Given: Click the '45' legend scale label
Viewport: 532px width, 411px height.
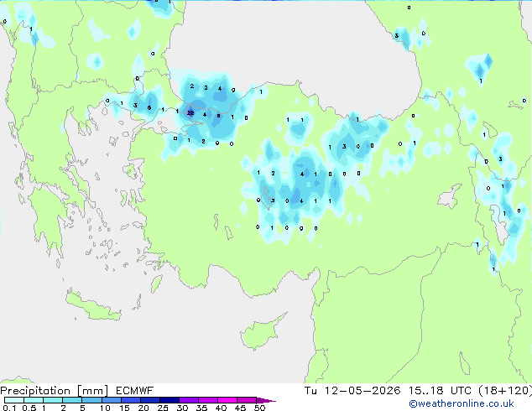Looking at the screenshot, I should tap(240, 408).
